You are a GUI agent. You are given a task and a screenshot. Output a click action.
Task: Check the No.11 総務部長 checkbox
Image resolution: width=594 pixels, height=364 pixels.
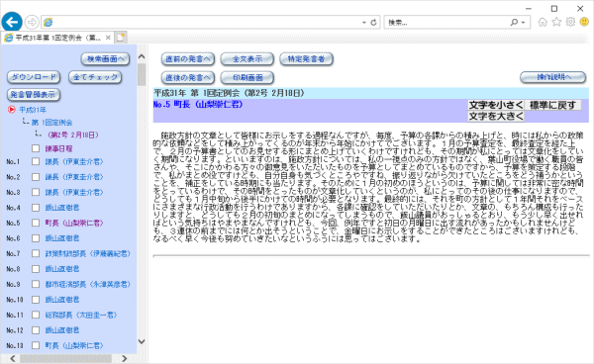(36, 315)
